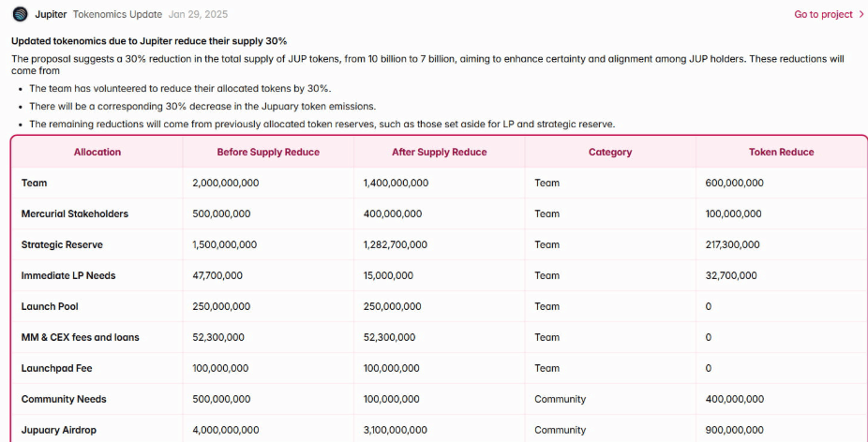This screenshot has height=442, width=868.
Task: Click the Mercurial Stakeholders row label
Action: pos(75,214)
